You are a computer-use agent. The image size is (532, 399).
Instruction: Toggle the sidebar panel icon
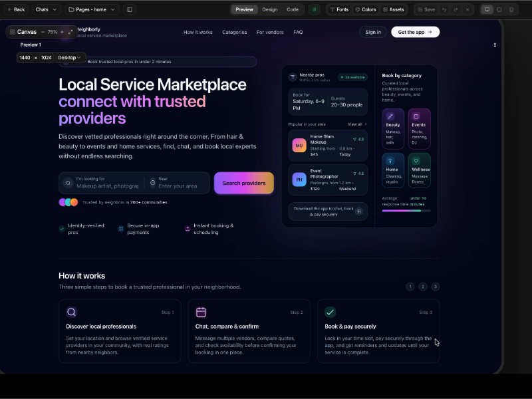[129, 10]
